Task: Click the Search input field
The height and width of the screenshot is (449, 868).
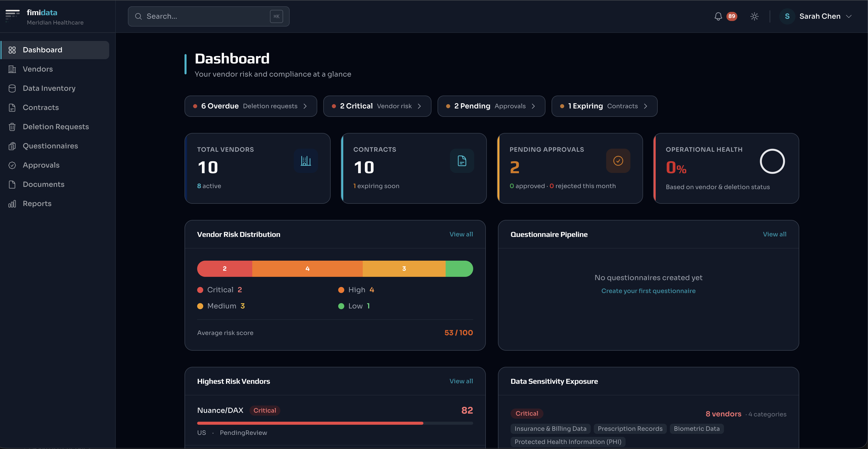Action: coord(209,16)
